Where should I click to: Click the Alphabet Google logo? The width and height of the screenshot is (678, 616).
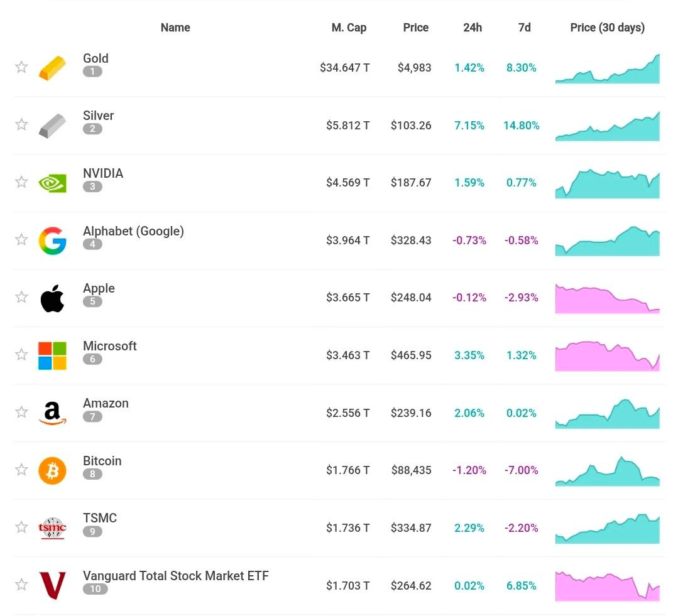pos(52,240)
